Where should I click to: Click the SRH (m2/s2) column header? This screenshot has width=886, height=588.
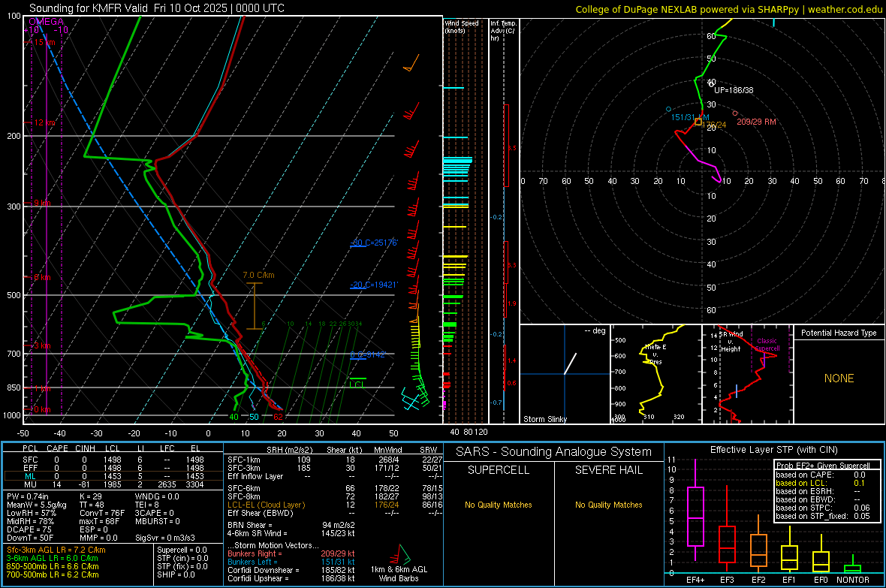point(289,450)
